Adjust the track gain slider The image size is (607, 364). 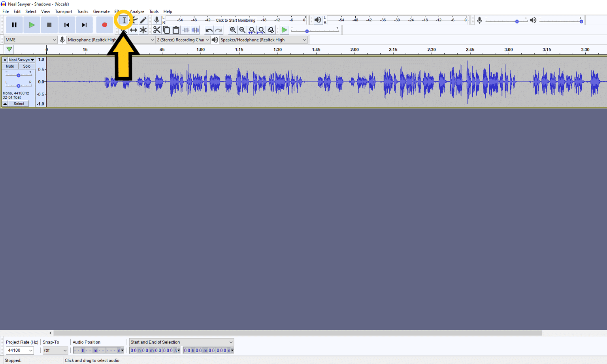click(x=18, y=75)
